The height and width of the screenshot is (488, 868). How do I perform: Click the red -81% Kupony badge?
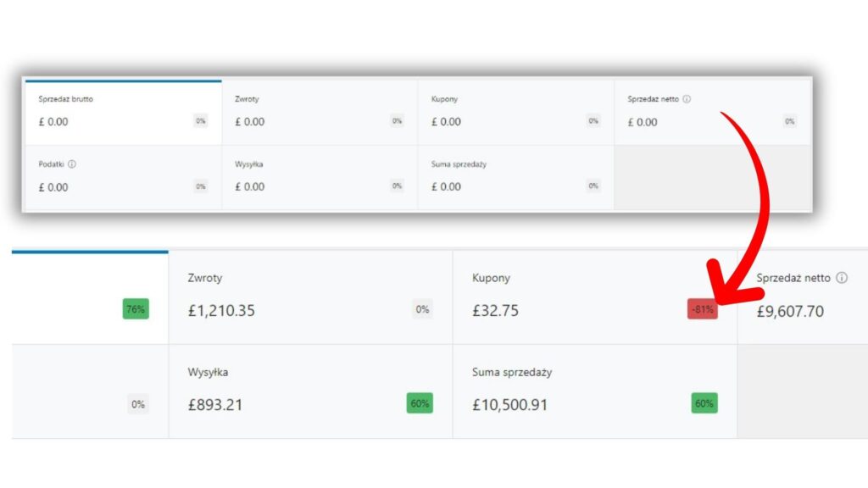pyautogui.click(x=702, y=310)
